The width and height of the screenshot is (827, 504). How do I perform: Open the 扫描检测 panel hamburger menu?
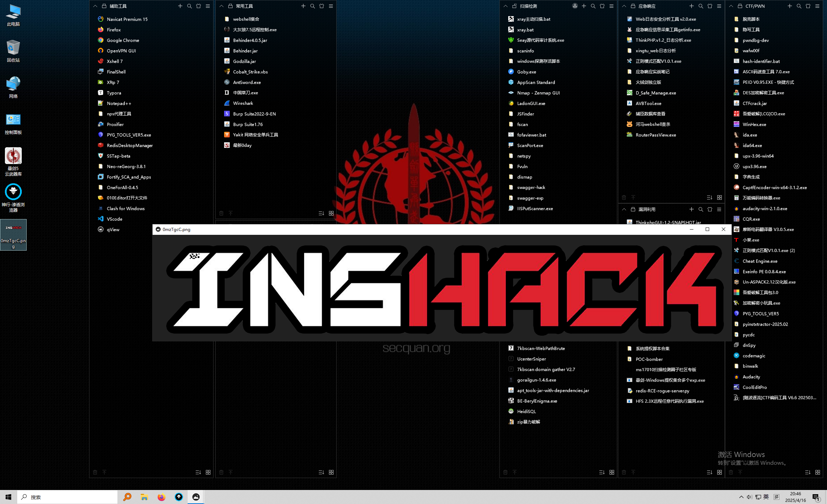(x=611, y=6)
